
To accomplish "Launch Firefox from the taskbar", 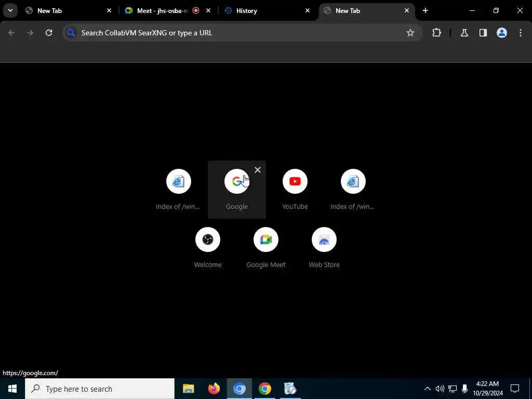I will pyautogui.click(x=214, y=389).
